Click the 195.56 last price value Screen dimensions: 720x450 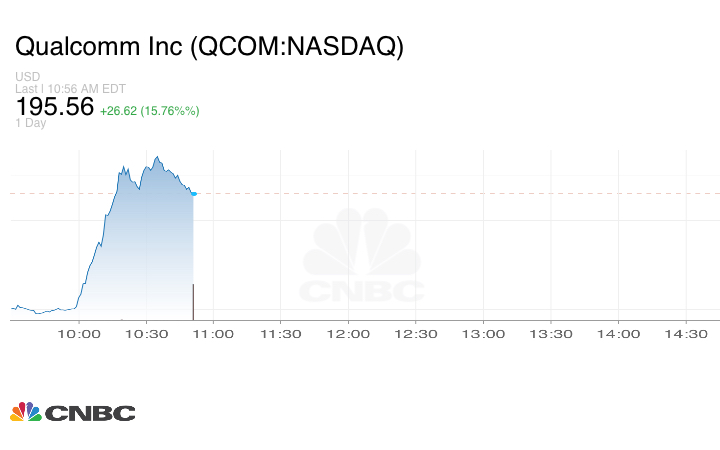(55, 107)
